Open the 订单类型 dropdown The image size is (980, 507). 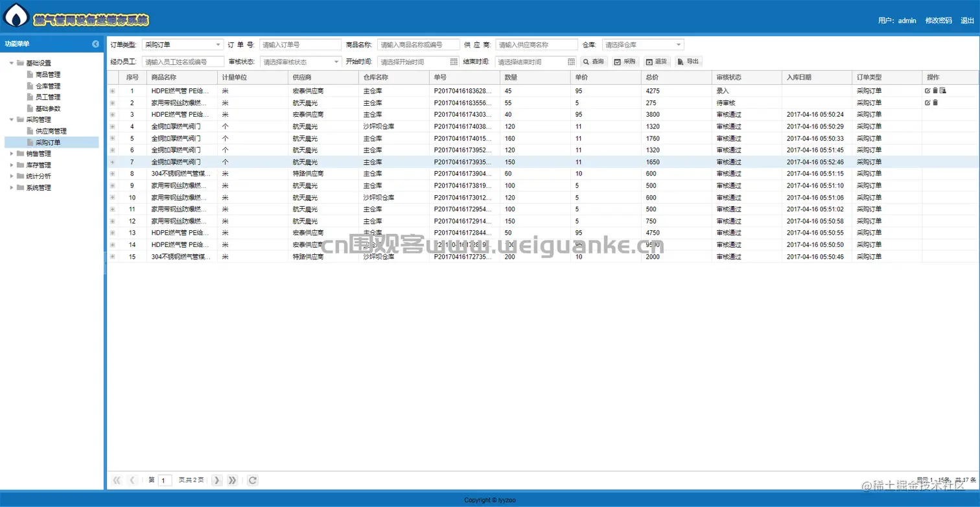coord(218,45)
